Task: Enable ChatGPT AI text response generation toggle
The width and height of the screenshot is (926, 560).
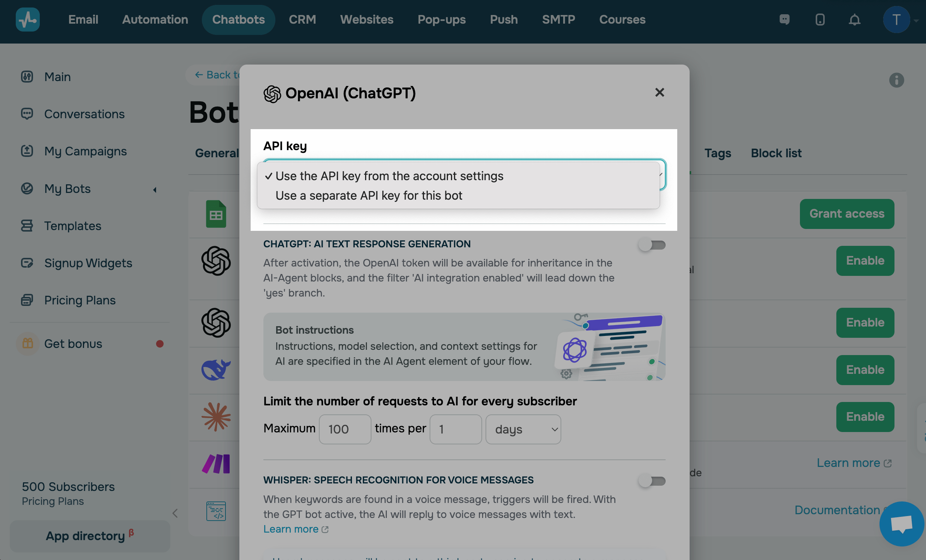Action: pyautogui.click(x=652, y=245)
